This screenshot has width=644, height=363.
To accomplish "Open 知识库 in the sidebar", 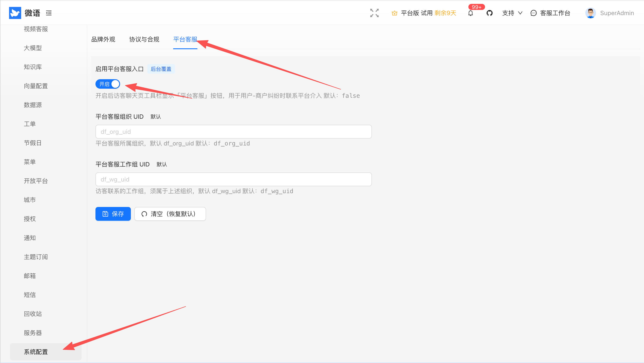I will [x=33, y=67].
